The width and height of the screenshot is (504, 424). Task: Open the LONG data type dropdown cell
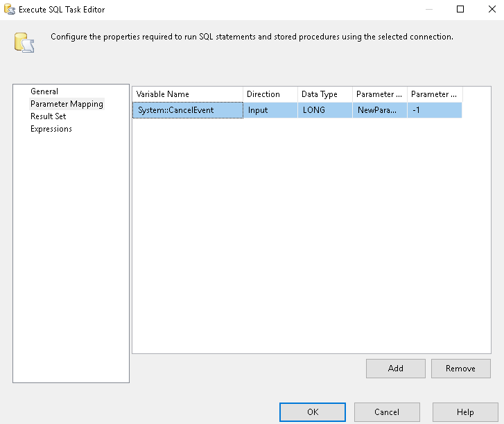click(x=324, y=110)
